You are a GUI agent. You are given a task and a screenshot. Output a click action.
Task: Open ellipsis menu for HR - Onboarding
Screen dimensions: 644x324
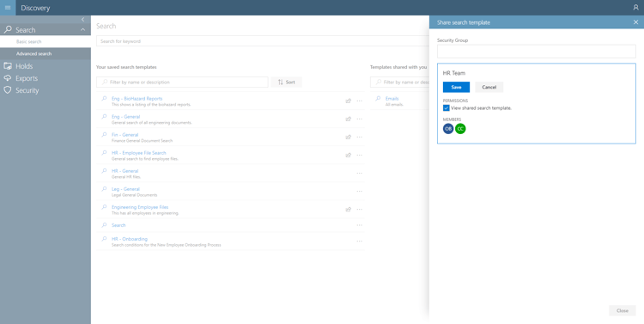click(360, 241)
